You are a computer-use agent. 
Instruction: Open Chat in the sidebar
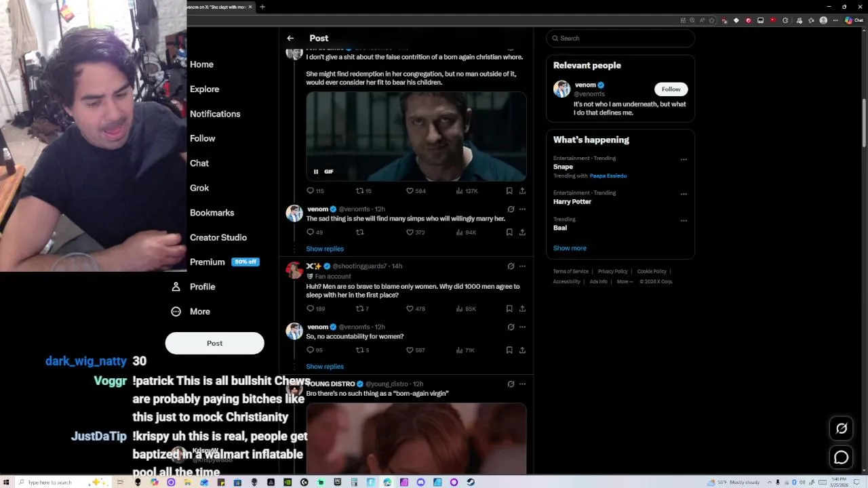click(x=199, y=163)
